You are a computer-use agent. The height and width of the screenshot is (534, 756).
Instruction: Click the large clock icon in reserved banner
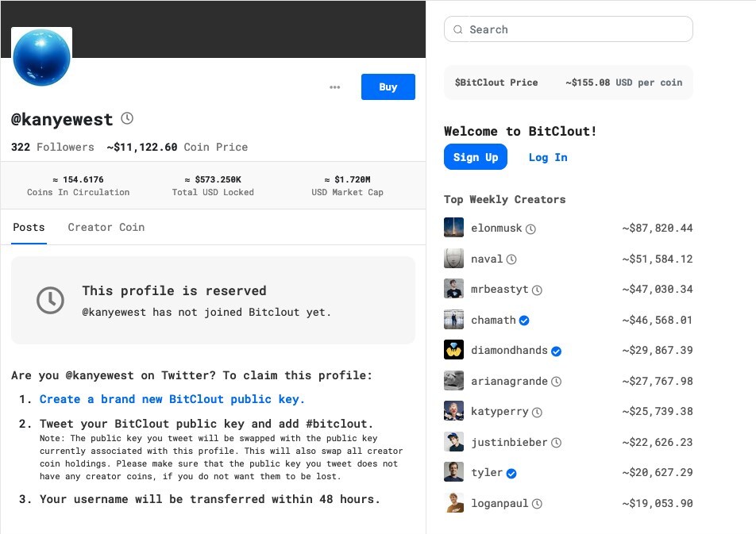coord(51,300)
